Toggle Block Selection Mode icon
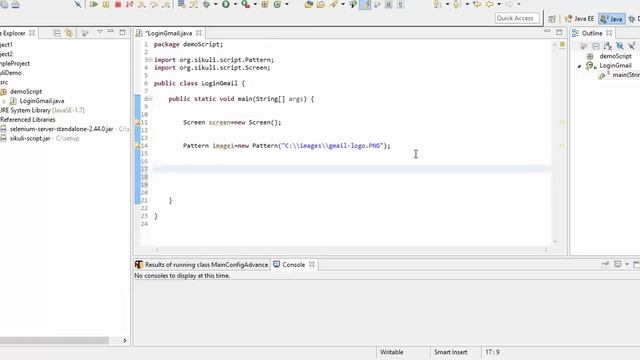Viewport: 640px width, 360px height. [x=389, y=4]
